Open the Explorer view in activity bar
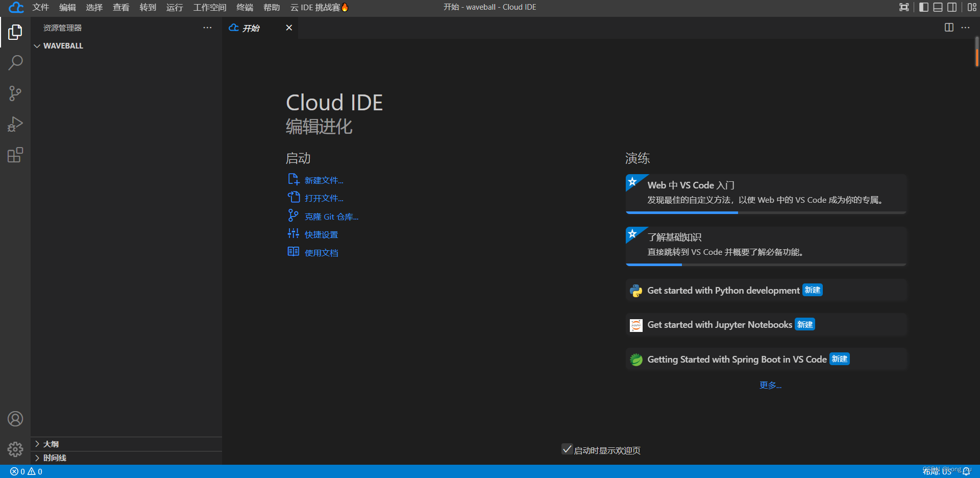980x478 pixels. (x=15, y=32)
